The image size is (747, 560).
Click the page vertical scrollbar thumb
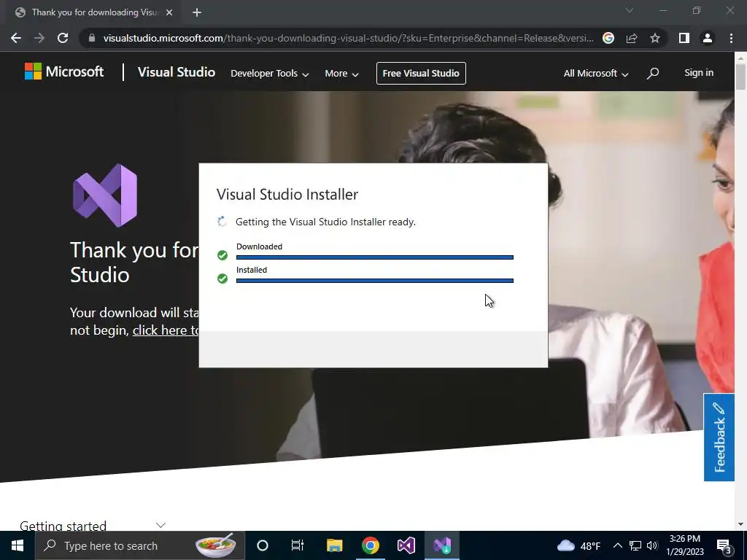740,76
